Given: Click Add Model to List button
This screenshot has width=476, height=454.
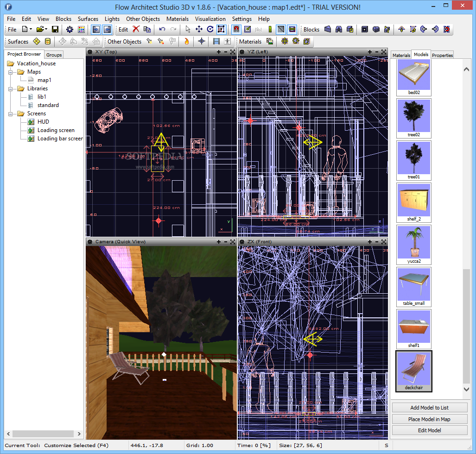Looking at the screenshot, I should coord(429,408).
